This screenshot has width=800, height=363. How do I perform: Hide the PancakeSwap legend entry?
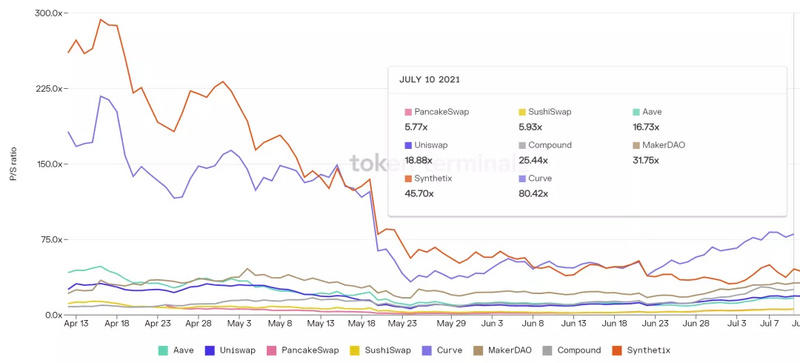(303, 350)
